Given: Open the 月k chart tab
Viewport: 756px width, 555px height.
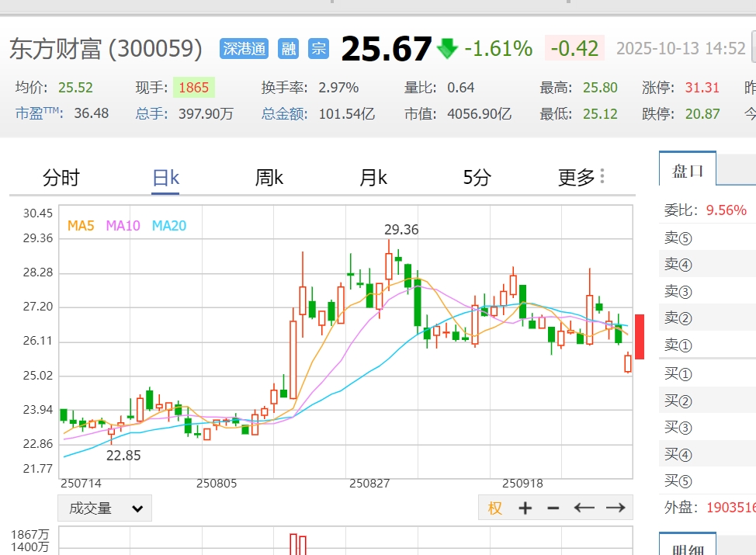Looking at the screenshot, I should pos(373,178).
